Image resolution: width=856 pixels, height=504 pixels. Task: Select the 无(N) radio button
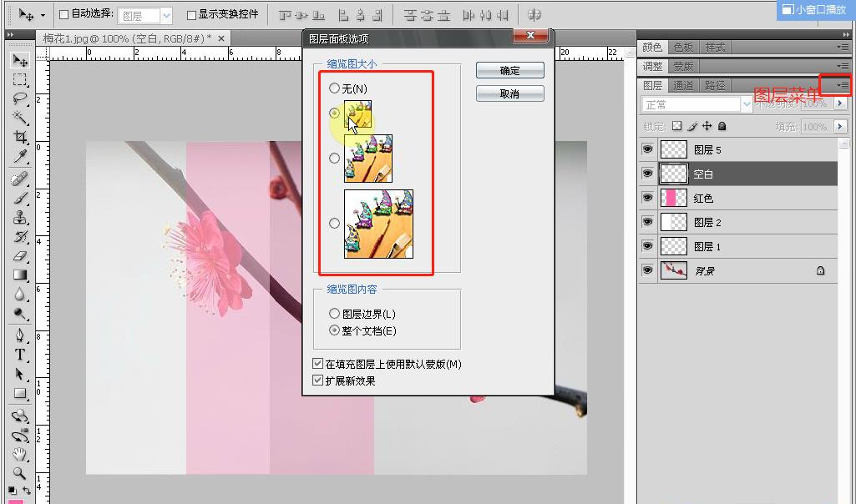pos(335,88)
